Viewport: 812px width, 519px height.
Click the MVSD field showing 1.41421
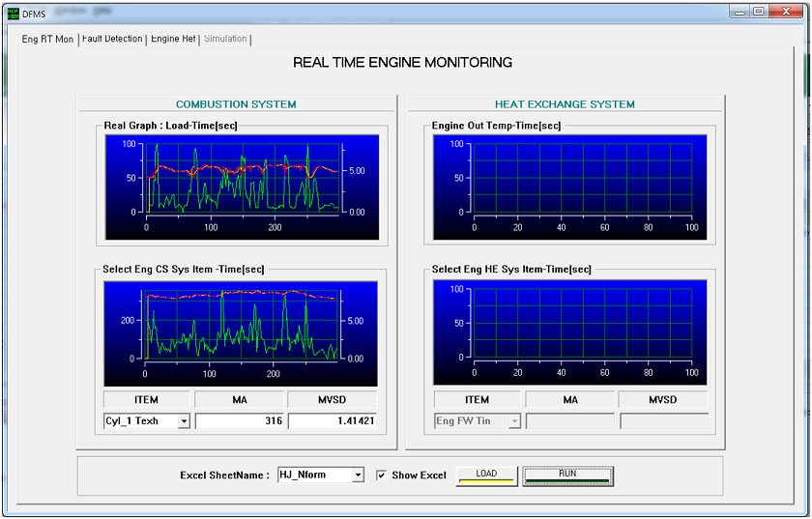click(x=333, y=421)
